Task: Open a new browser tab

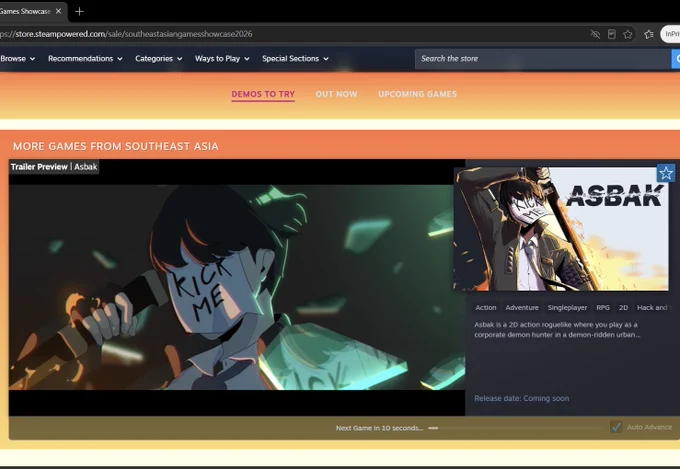Action: tap(79, 12)
